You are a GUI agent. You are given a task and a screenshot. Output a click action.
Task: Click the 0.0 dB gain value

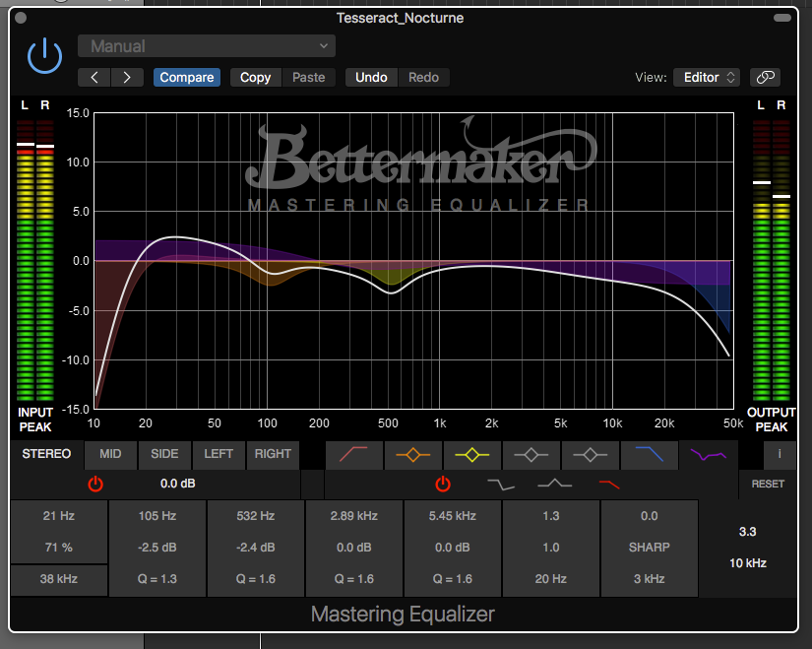coord(180,484)
